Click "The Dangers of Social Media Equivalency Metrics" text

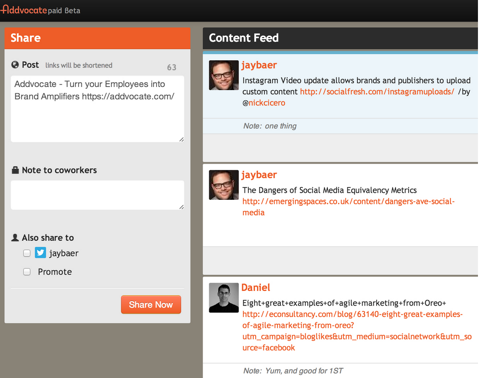pyautogui.click(x=329, y=190)
